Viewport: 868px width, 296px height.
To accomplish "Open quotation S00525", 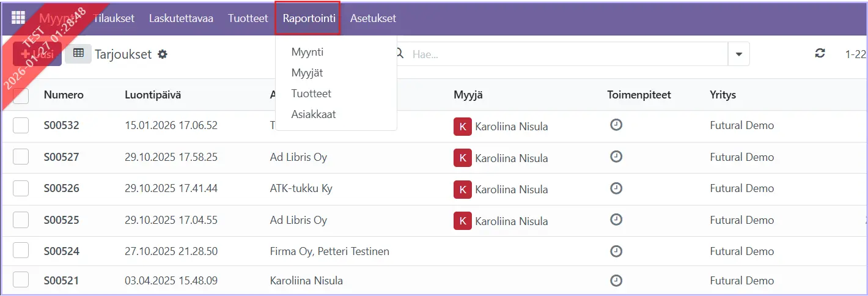I will click(61, 220).
